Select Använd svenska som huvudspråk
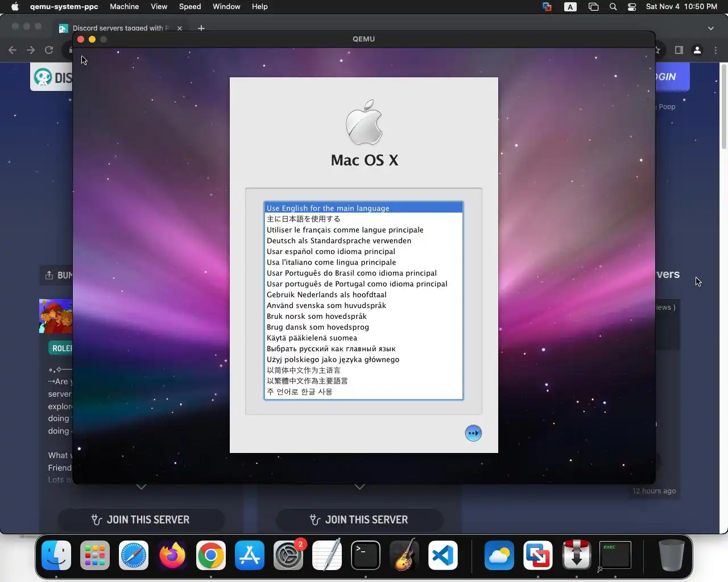The width and height of the screenshot is (728, 582). coord(363,305)
